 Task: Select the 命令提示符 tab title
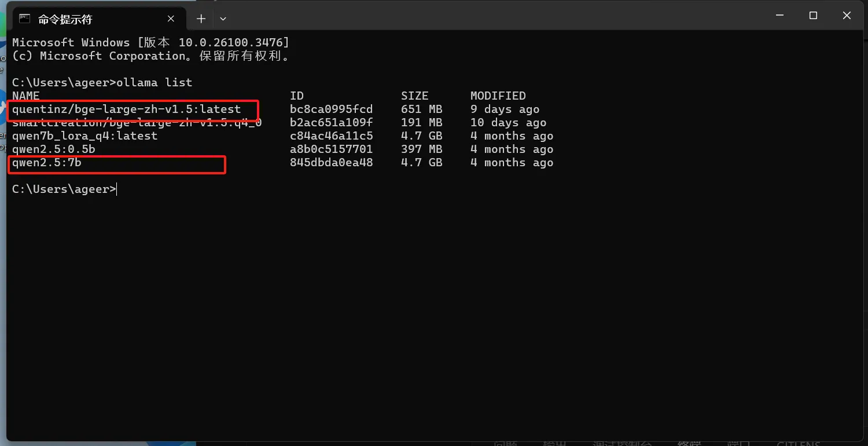point(65,19)
